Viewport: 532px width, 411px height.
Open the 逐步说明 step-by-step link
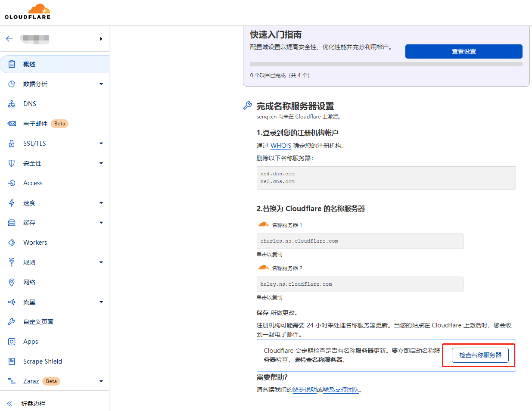[305, 389]
